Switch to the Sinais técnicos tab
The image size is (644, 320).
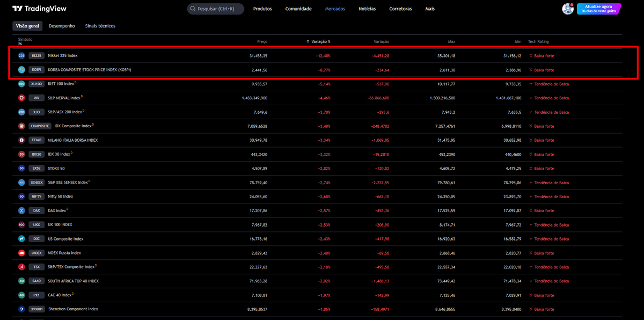pyautogui.click(x=100, y=26)
